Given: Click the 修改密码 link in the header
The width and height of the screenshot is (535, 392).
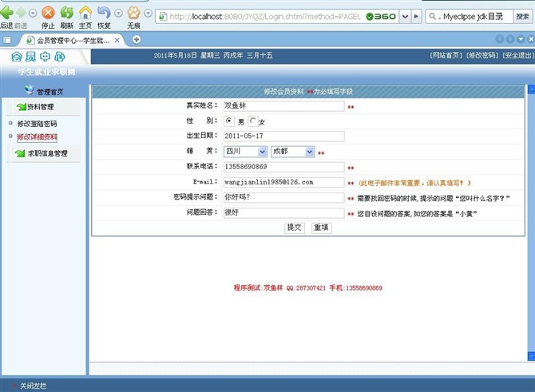Looking at the screenshot, I should (482, 55).
